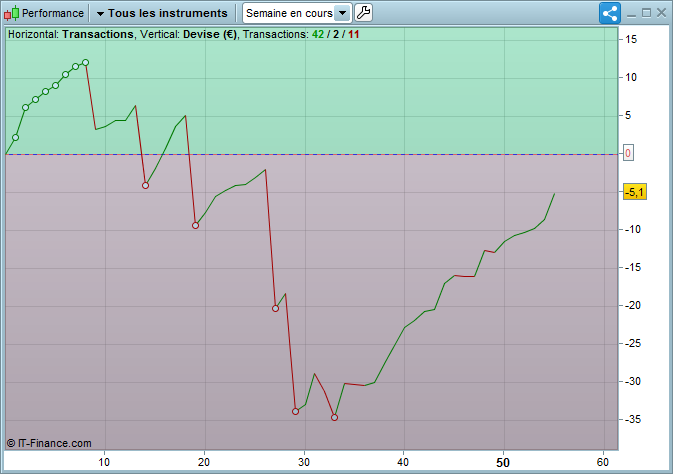Screen dimensions: 673x474
Task: Click the red marker at transaction 27
Action: pyautogui.click(x=276, y=308)
